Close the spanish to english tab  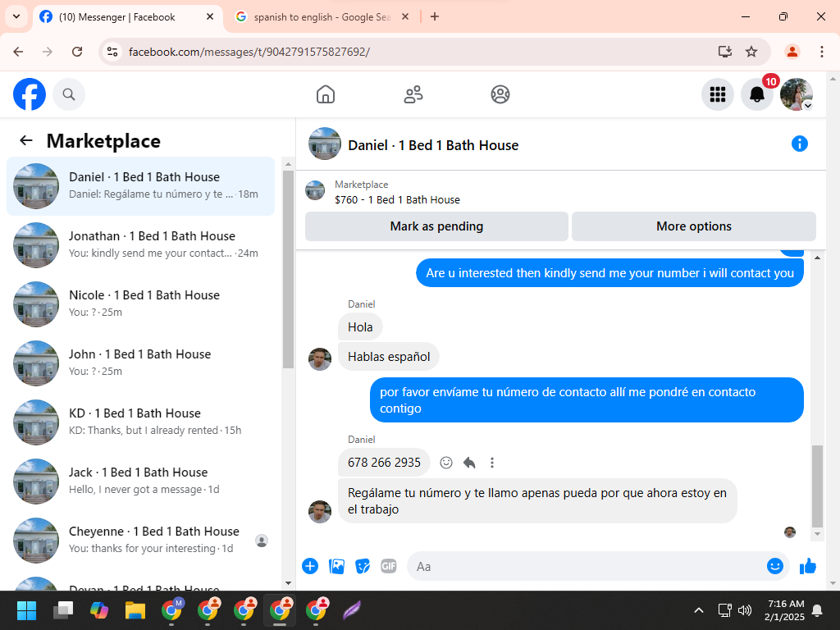(x=405, y=16)
